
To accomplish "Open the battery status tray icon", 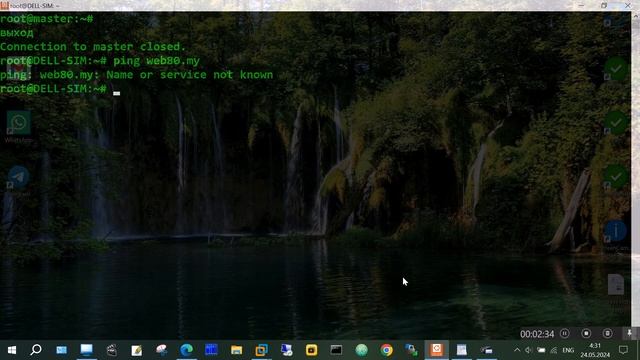I will point(541,350).
